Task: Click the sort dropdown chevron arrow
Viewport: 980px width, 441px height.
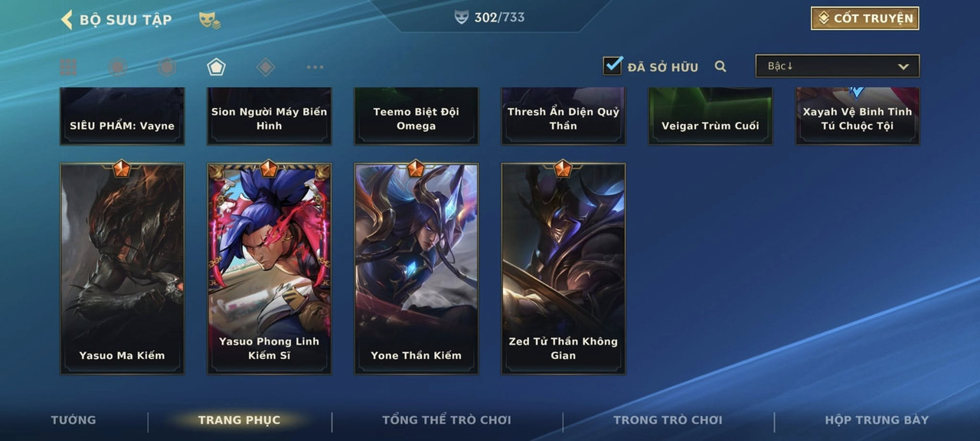Action: 903,67
